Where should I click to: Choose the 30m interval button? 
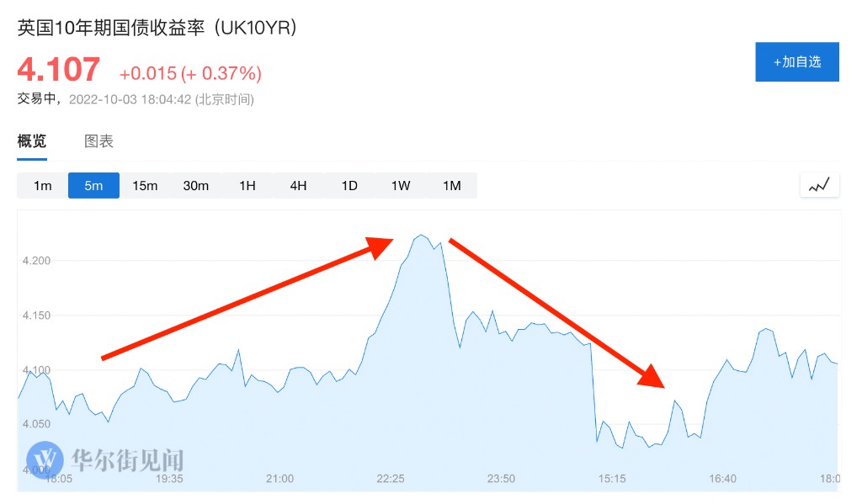(x=196, y=186)
